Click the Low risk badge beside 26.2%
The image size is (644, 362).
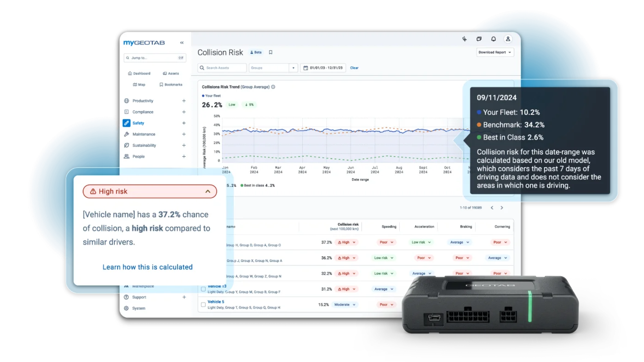pos(232,105)
